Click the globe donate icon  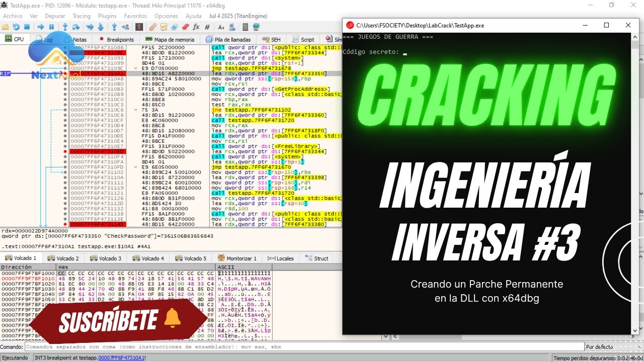click(256, 27)
